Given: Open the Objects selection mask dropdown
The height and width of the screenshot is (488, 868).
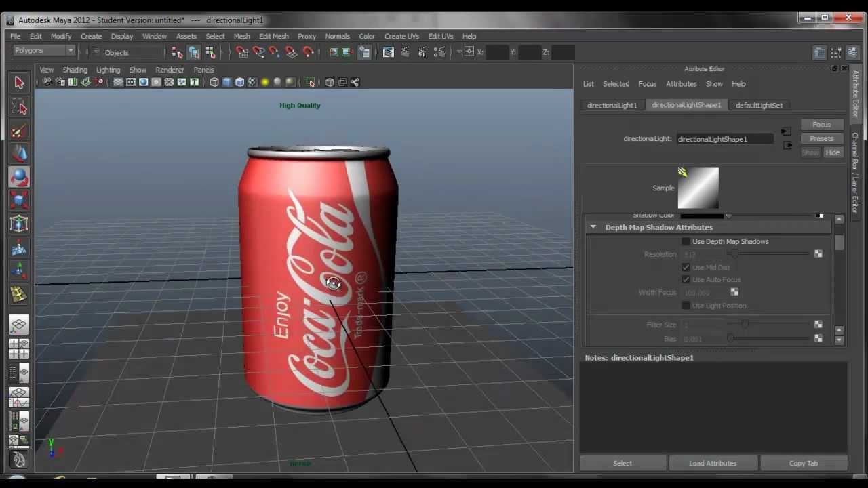Looking at the screenshot, I should coord(96,52).
